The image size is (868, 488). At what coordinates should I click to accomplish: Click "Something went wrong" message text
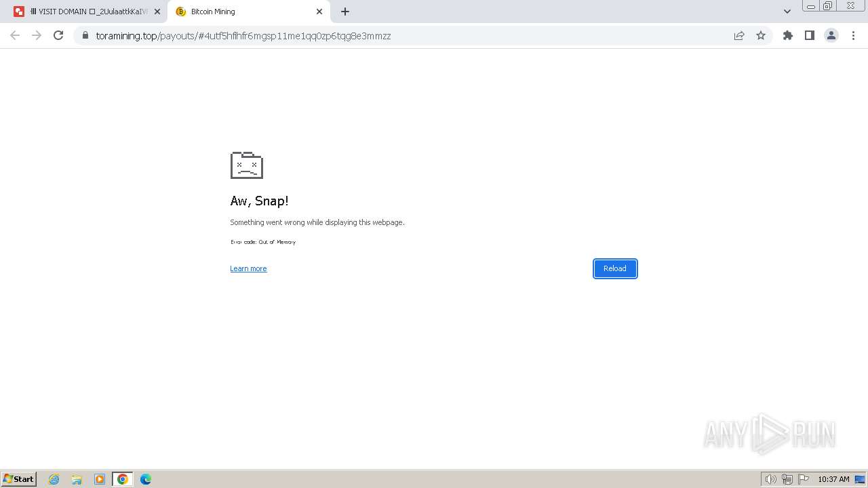(317, 222)
